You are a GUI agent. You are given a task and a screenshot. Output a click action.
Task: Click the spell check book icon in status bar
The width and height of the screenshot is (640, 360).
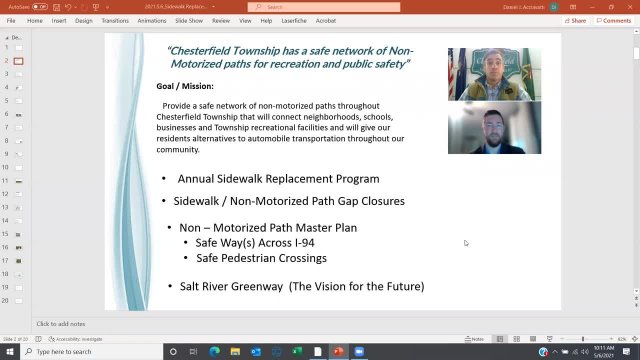pos(38,339)
